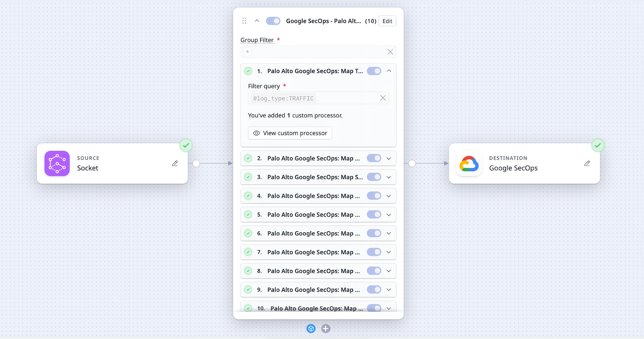Toggle processor 7 switch
This screenshot has height=339, width=644.
(374, 252)
